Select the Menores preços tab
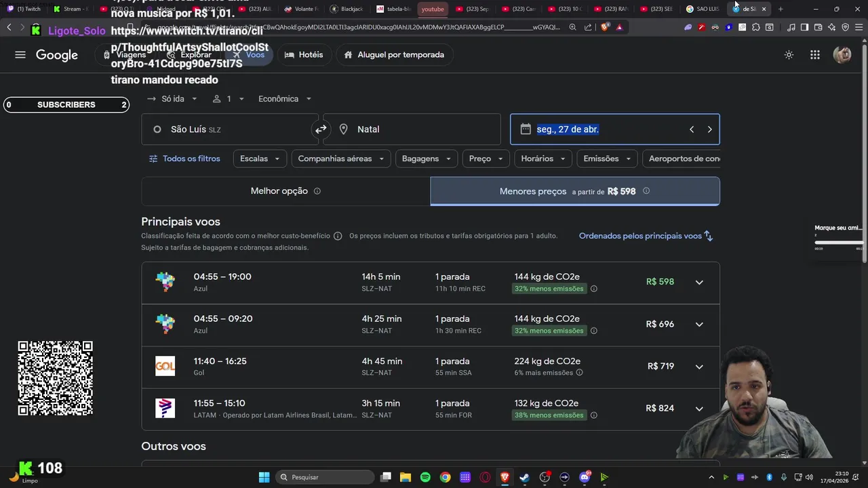The image size is (868, 488). click(x=575, y=191)
